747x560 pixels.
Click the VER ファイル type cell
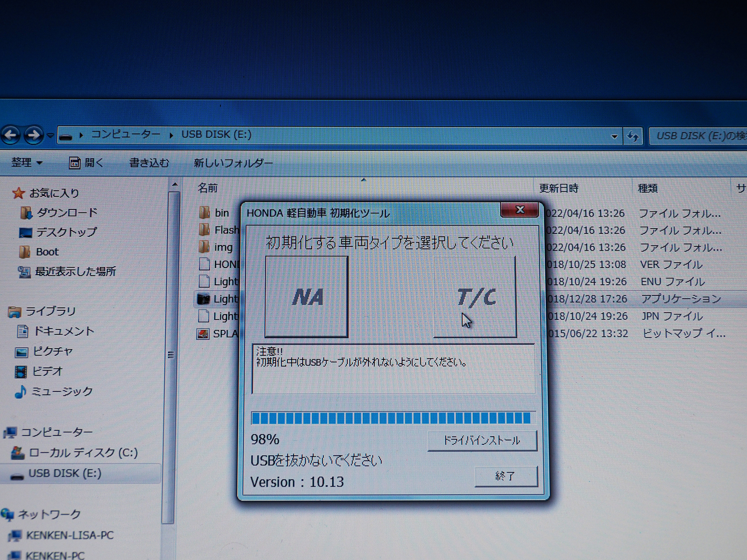(671, 265)
